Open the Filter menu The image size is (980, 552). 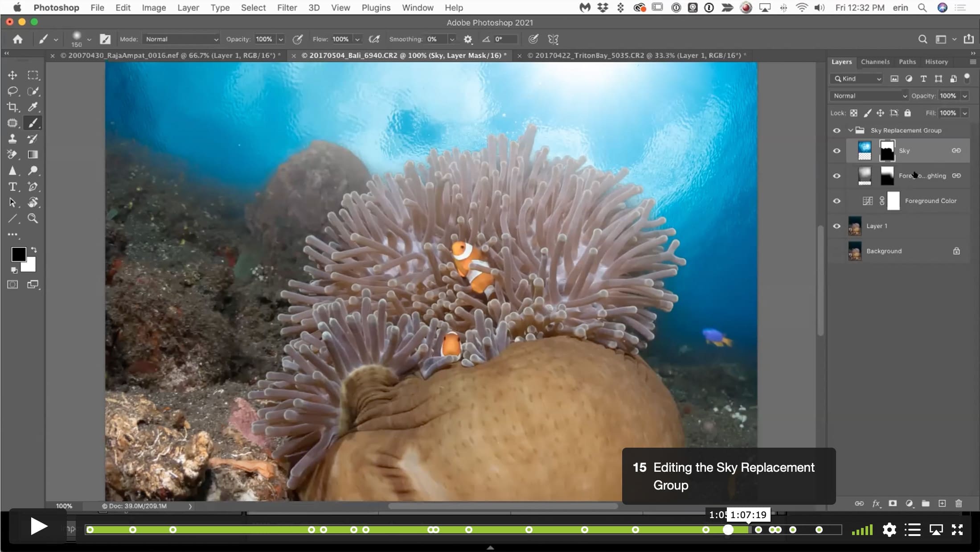[x=287, y=8]
